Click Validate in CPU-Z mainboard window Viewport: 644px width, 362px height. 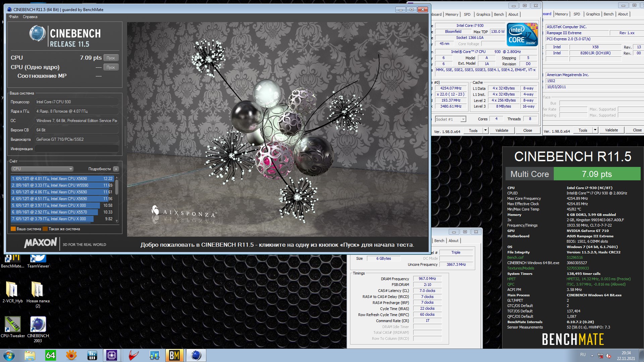click(611, 130)
